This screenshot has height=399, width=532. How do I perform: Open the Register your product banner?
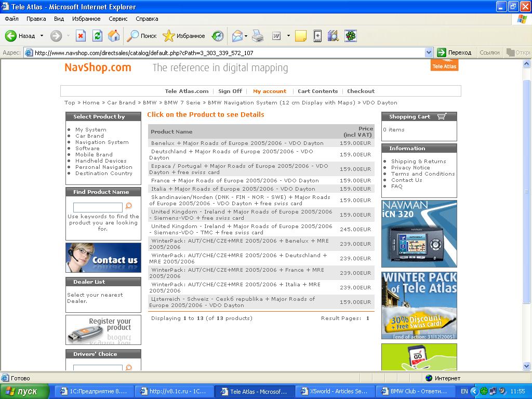point(103,330)
